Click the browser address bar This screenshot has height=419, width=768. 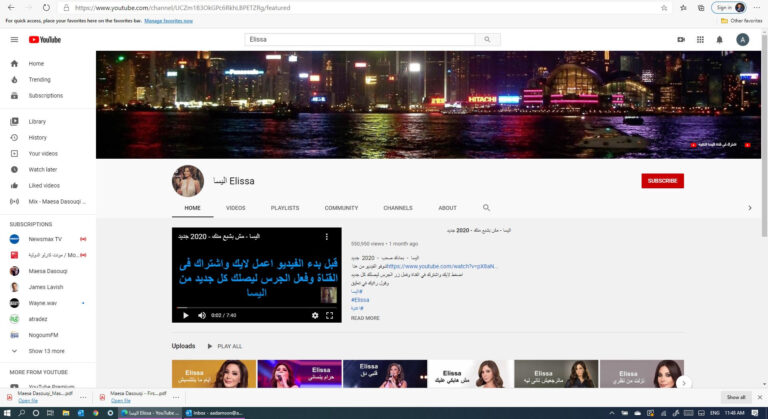click(x=360, y=8)
